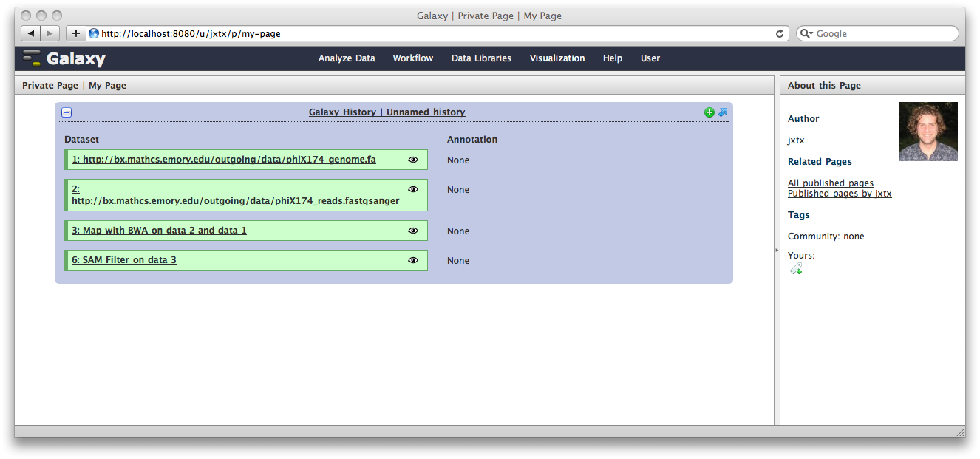980x459 pixels.
Task: Open the Published pages by jxtx link
Action: 840,193
